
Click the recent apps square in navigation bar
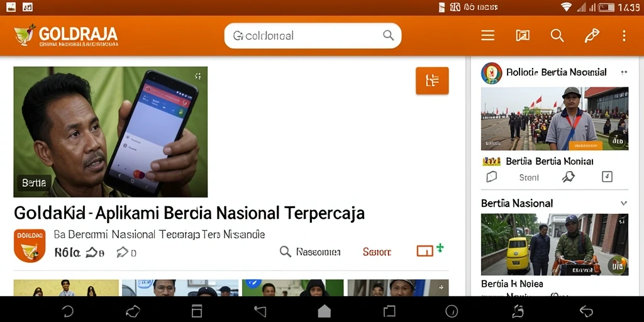point(389,311)
